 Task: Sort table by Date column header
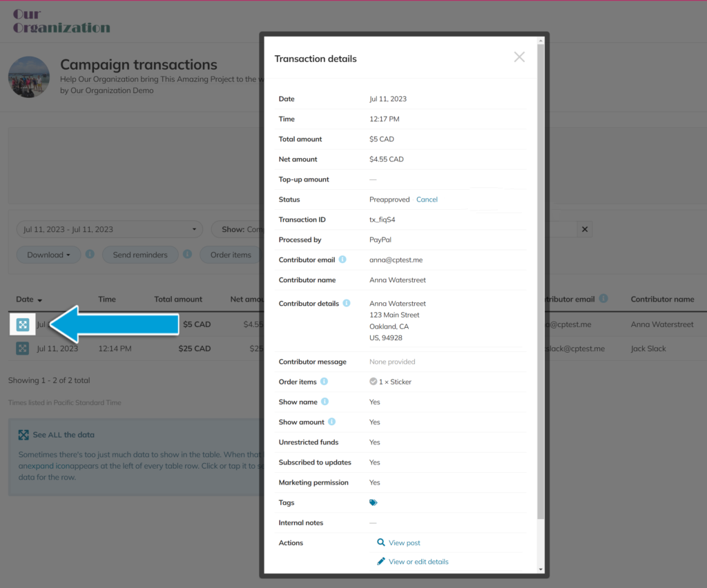pos(29,300)
